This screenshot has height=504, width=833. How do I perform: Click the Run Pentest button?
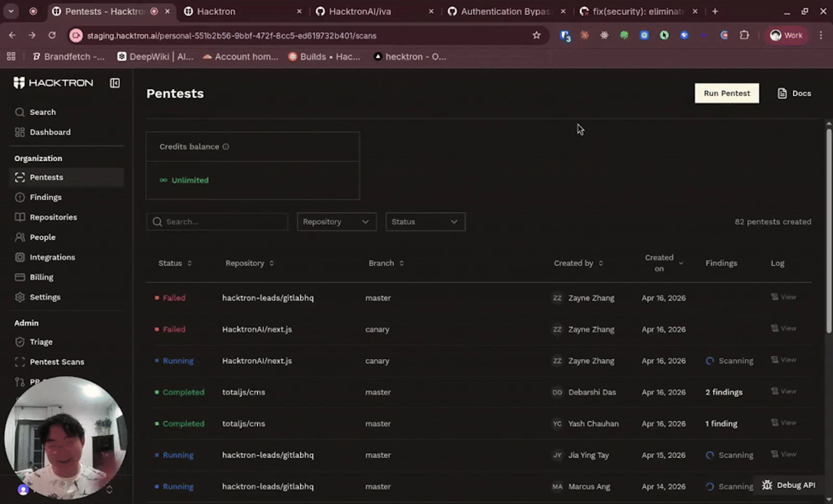726,93
